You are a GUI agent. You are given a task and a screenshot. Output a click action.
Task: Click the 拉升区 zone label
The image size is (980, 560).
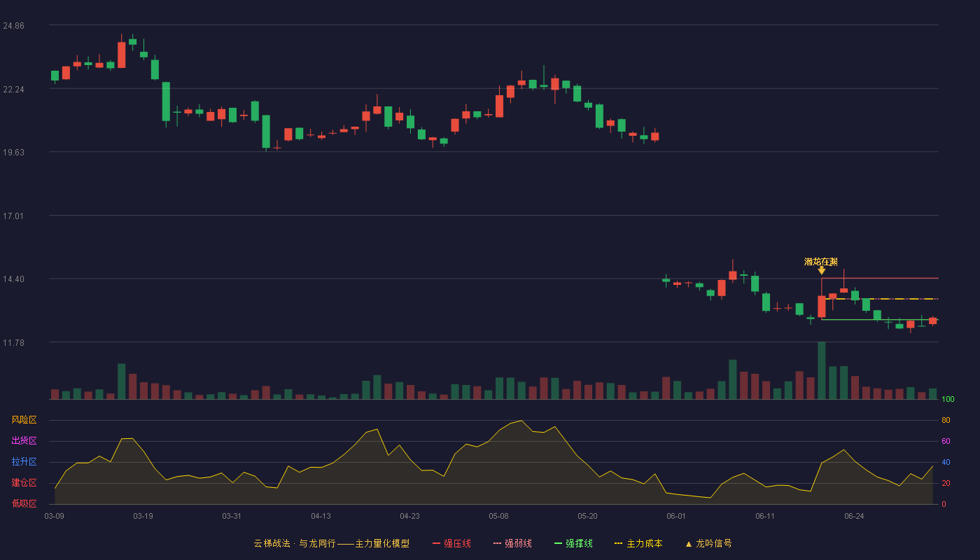point(24,462)
